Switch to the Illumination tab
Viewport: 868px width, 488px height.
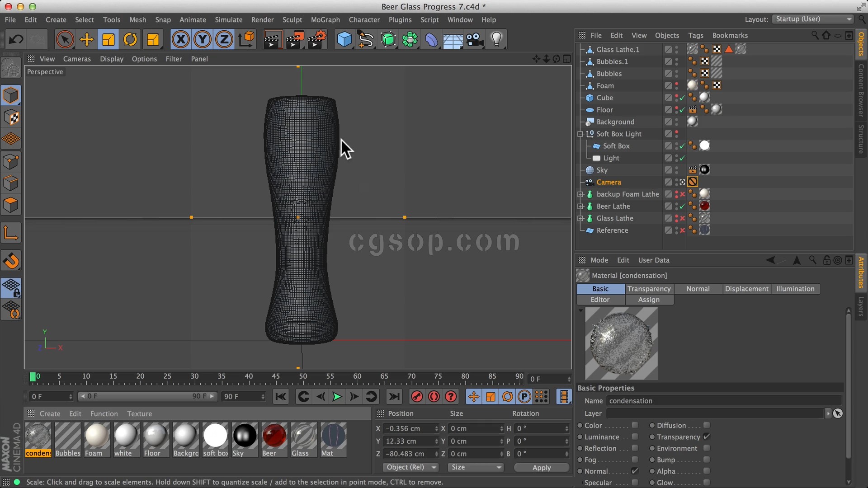[x=795, y=289]
